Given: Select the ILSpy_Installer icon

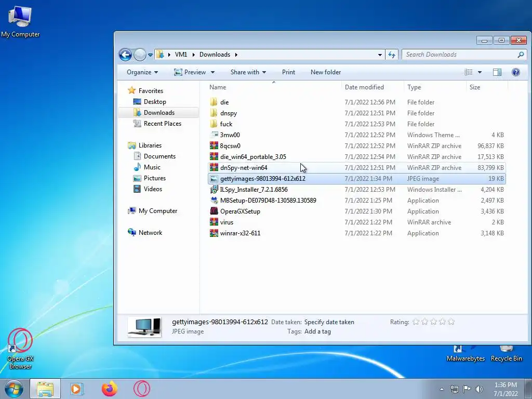Looking at the screenshot, I should click(214, 189).
